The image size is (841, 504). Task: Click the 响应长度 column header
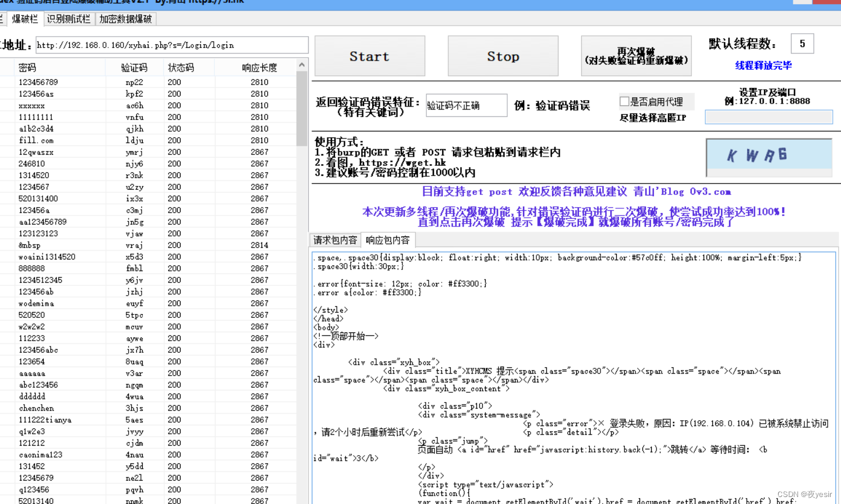click(x=260, y=68)
